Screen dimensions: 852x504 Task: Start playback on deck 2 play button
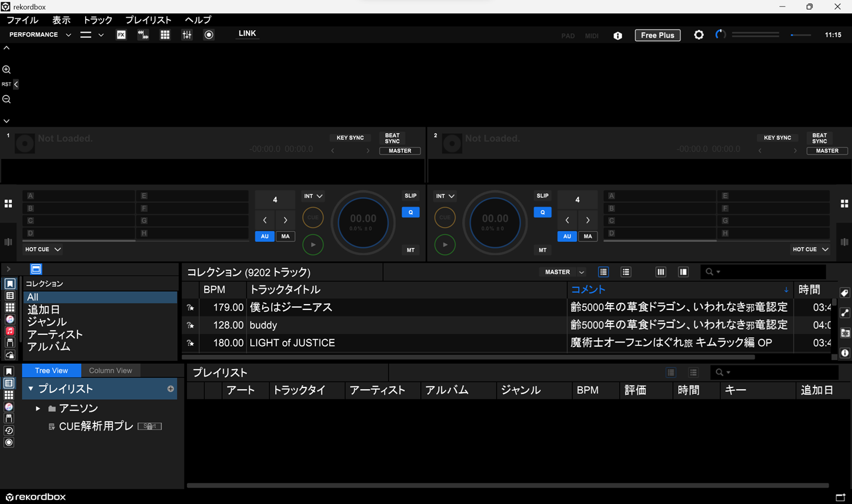click(445, 245)
